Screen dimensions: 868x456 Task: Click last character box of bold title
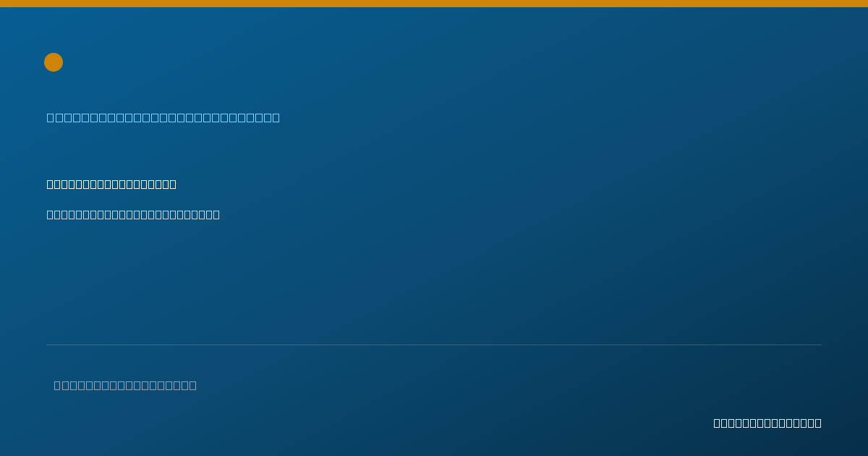[172, 184]
